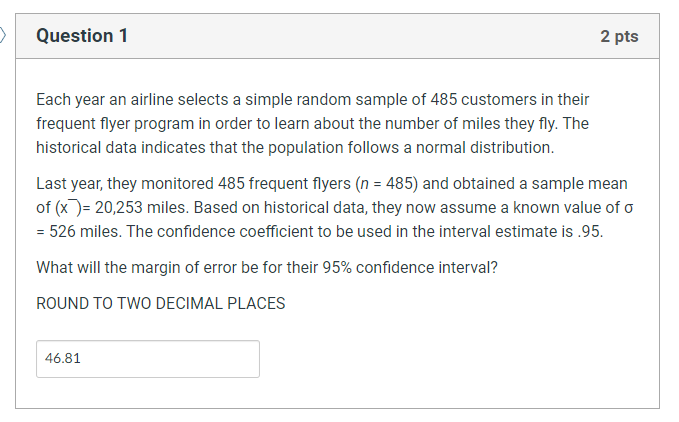This screenshot has width=679, height=422.
Task: Click the margin of error question sentence
Action: [x=267, y=267]
